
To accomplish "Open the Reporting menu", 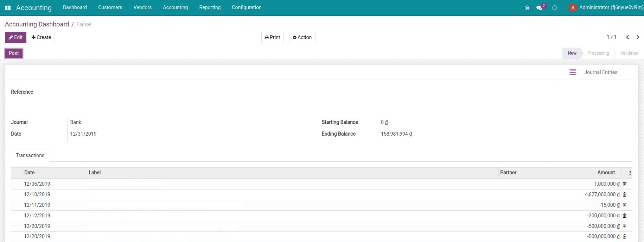I will point(210,7).
